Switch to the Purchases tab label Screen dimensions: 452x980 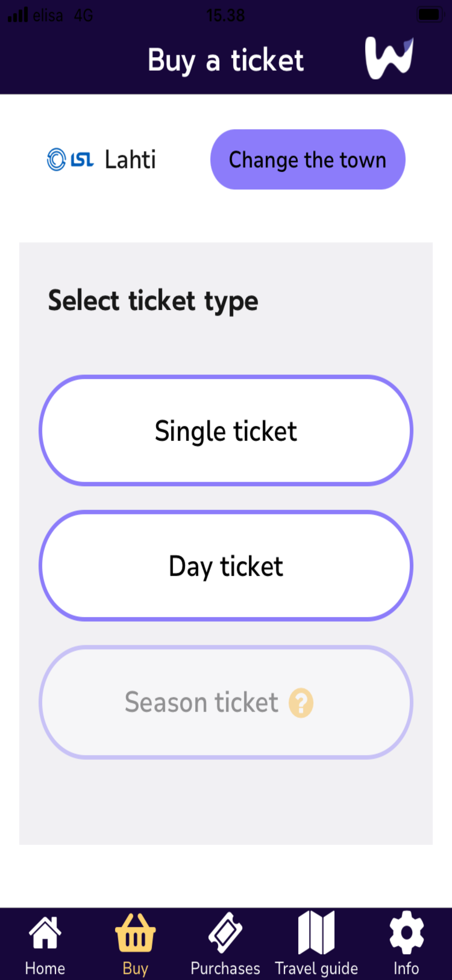click(225, 968)
